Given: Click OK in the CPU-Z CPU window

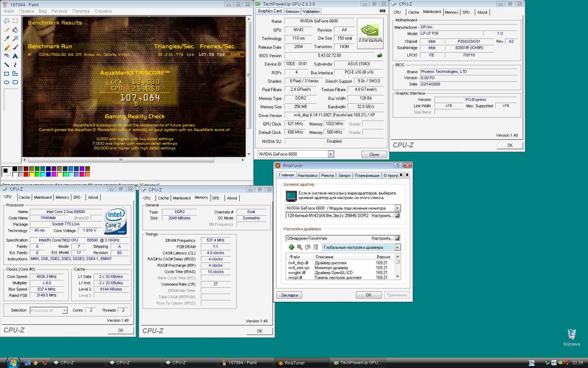Looking at the screenshot, I should (x=121, y=330).
